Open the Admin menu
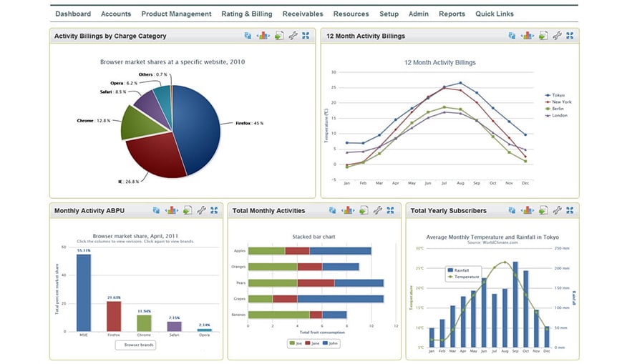 pos(419,14)
